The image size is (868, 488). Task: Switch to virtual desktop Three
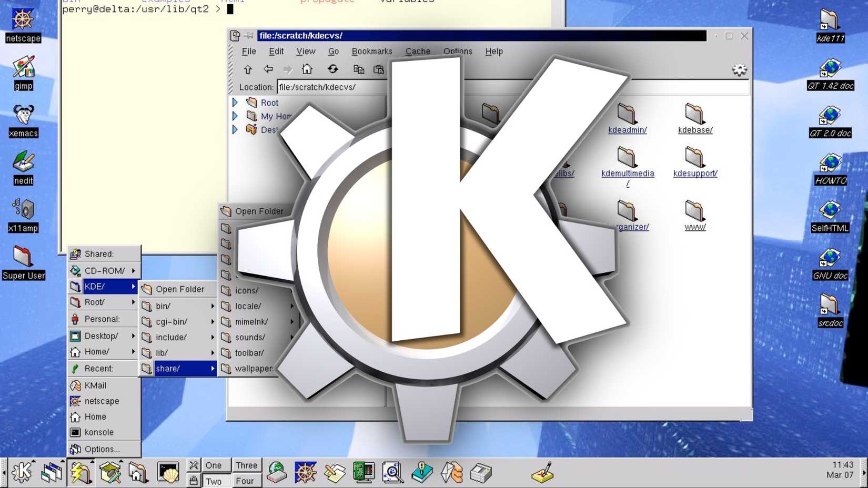click(x=246, y=465)
